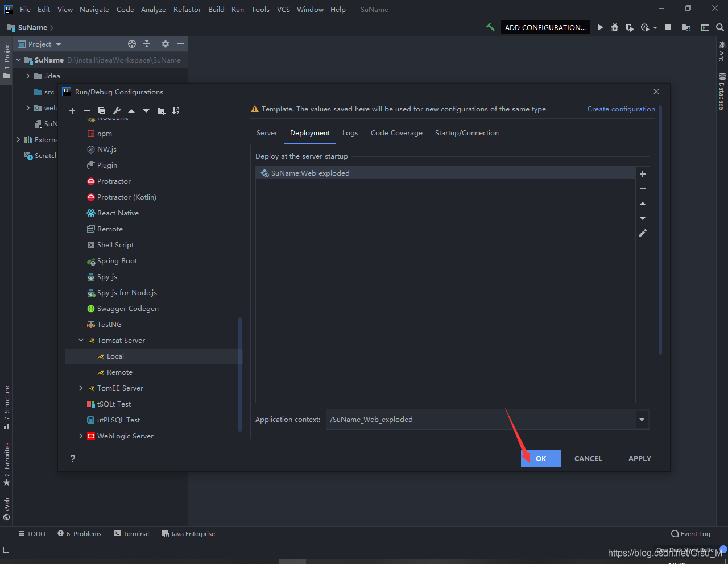Expand the .idea folder node
The width and height of the screenshot is (728, 564).
pos(28,76)
